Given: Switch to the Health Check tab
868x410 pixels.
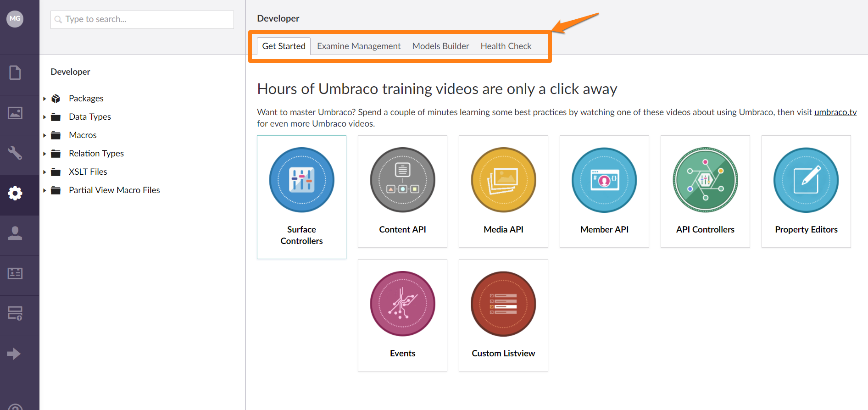Looking at the screenshot, I should (506, 46).
